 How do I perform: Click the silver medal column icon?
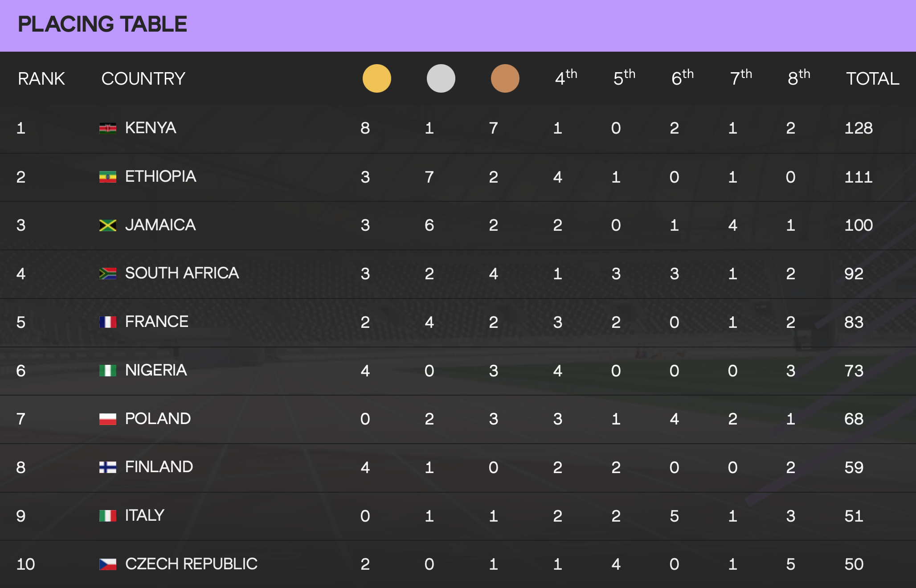(441, 78)
